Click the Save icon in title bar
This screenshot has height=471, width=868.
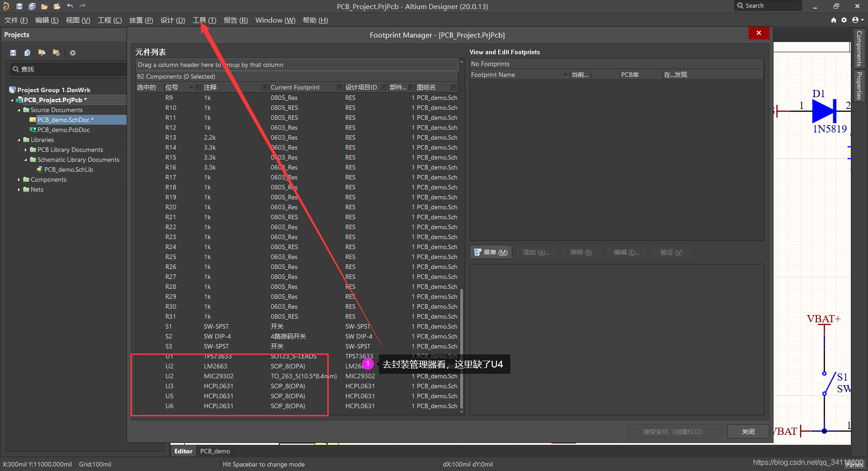(x=19, y=6)
